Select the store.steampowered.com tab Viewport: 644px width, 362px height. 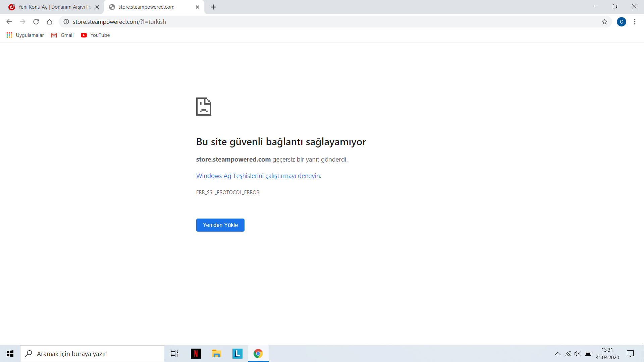pyautogui.click(x=154, y=7)
